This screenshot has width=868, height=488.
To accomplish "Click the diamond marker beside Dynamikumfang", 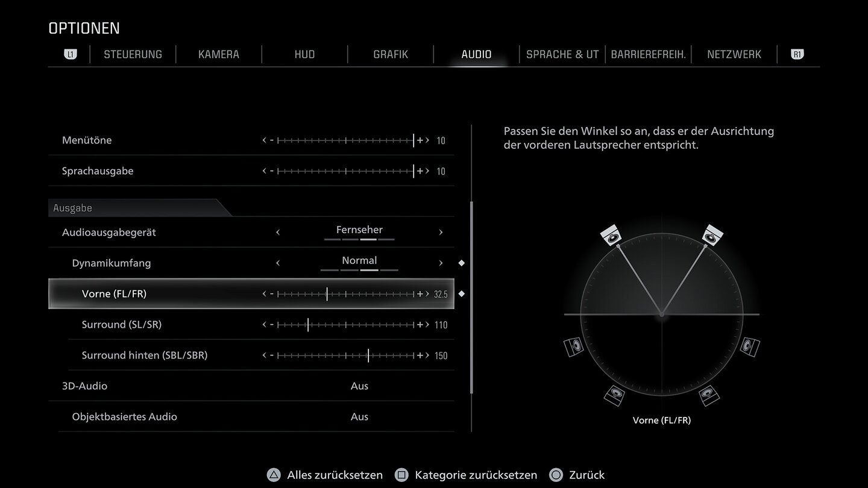I will coord(462,263).
